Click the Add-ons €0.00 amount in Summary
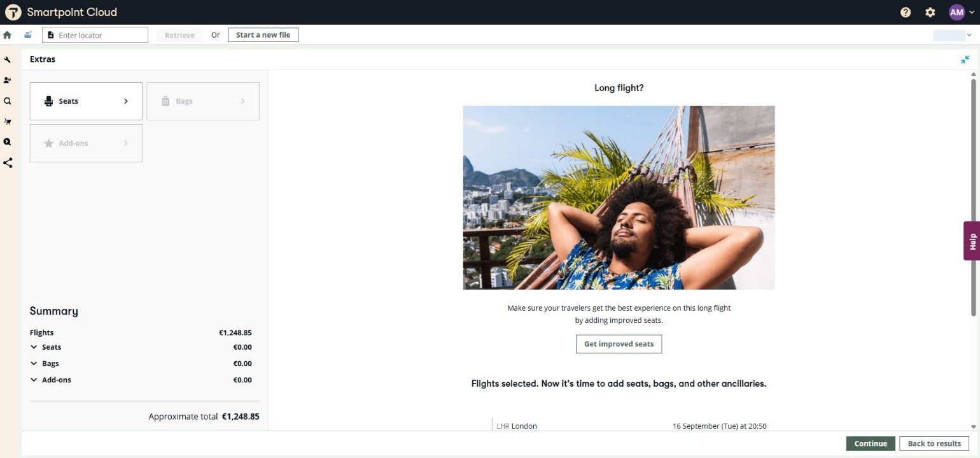The image size is (980, 458). (x=242, y=380)
